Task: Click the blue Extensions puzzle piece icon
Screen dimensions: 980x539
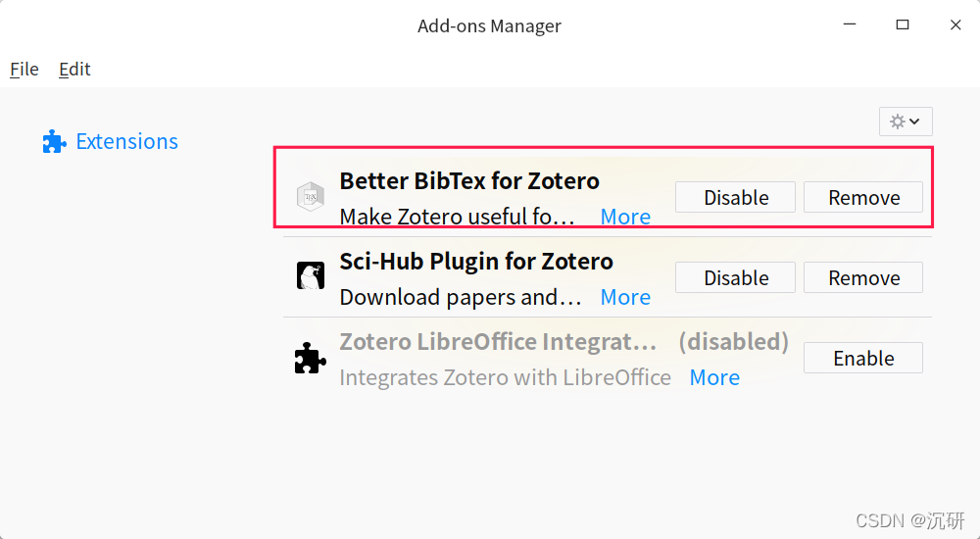Action: (54, 142)
